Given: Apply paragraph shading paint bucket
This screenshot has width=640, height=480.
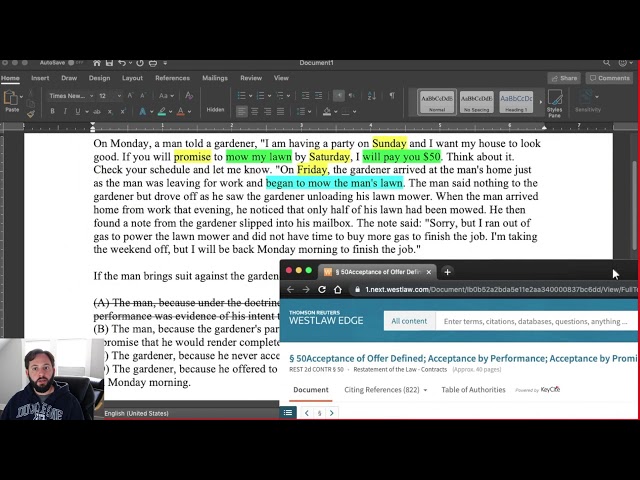Looking at the screenshot, I should pyautogui.click(x=327, y=111).
